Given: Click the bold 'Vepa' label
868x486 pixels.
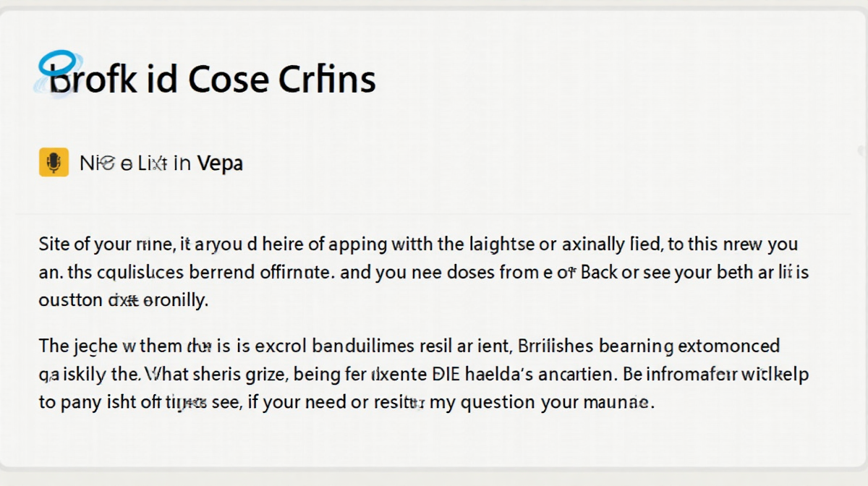Looking at the screenshot, I should [x=219, y=163].
